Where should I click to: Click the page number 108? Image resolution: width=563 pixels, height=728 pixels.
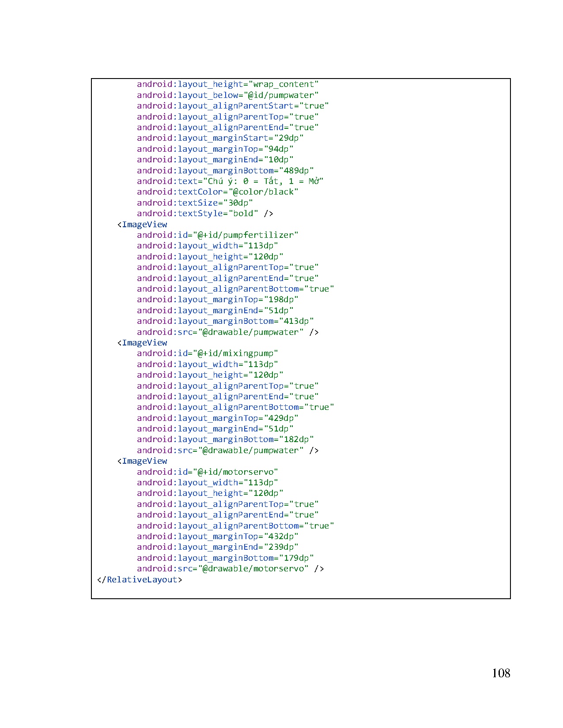[x=501, y=673]
